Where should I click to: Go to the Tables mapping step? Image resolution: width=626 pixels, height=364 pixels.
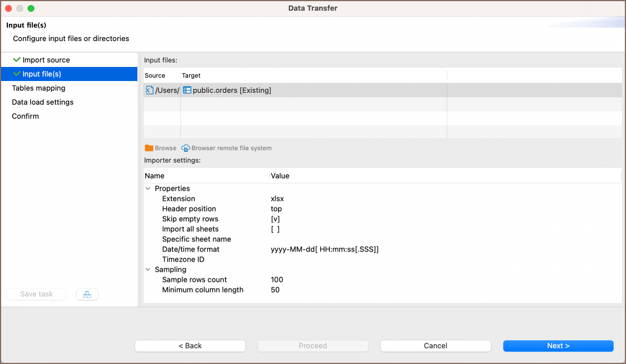[x=38, y=88]
